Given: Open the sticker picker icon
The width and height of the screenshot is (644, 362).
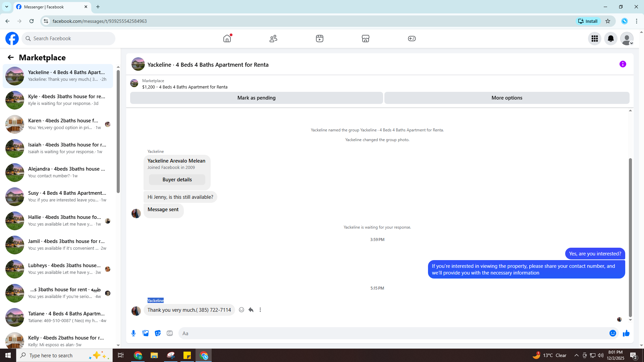Looking at the screenshot, I should point(158,333).
